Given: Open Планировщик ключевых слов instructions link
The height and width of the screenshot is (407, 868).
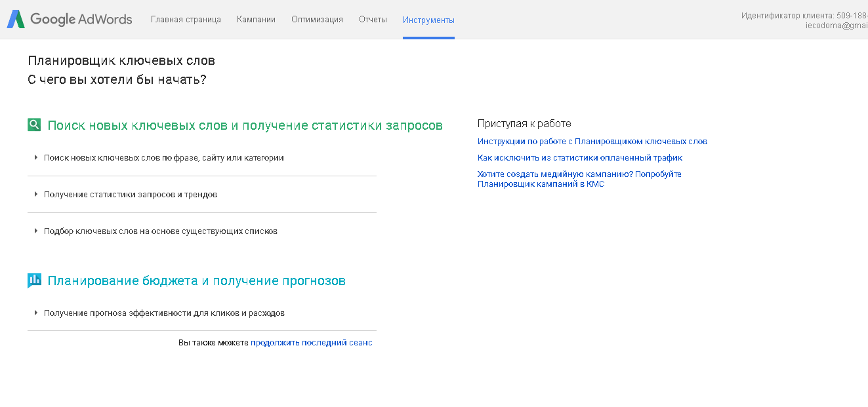Looking at the screenshot, I should coord(592,141).
